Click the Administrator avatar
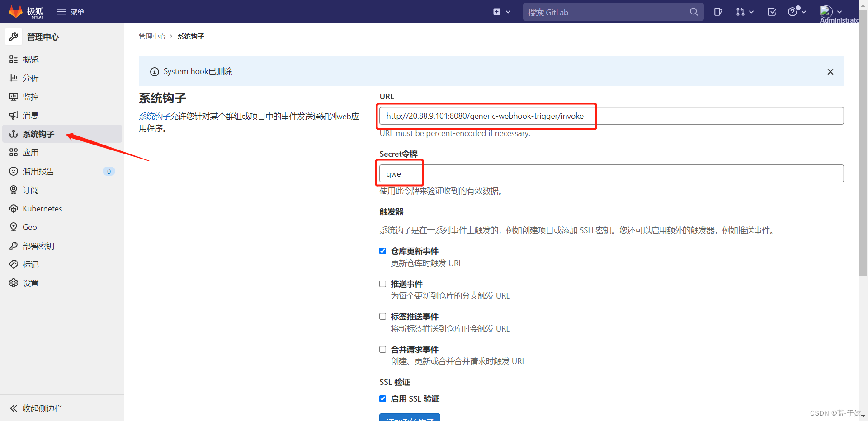The image size is (868, 421). [x=826, y=11]
